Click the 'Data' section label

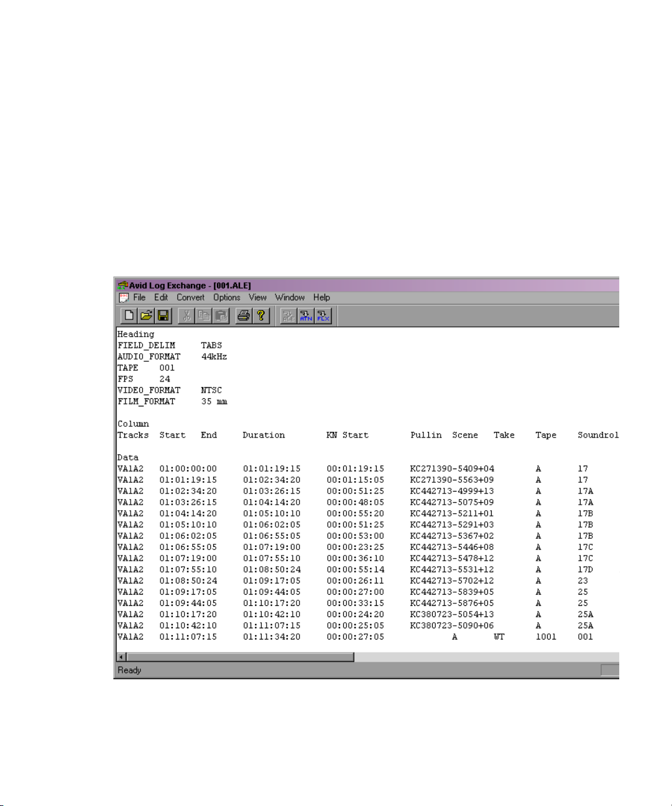click(128, 457)
